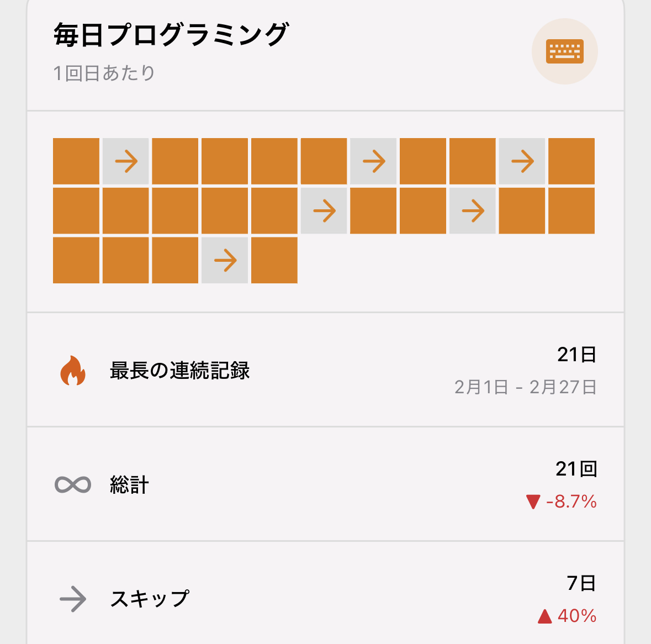Click the infinity icon beside 総計
Screen dimensions: 651x644
[x=73, y=484]
